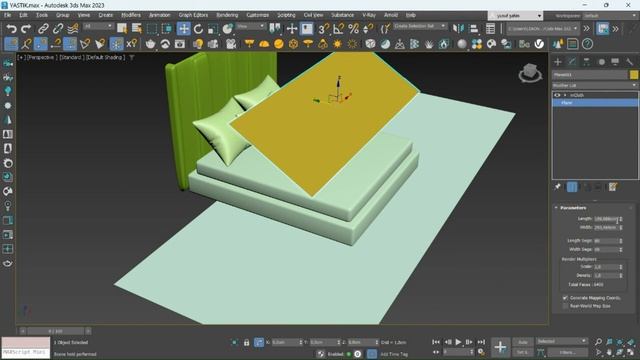Open the Modifier List dropdown
The height and width of the screenshot is (360, 640).
(595, 85)
